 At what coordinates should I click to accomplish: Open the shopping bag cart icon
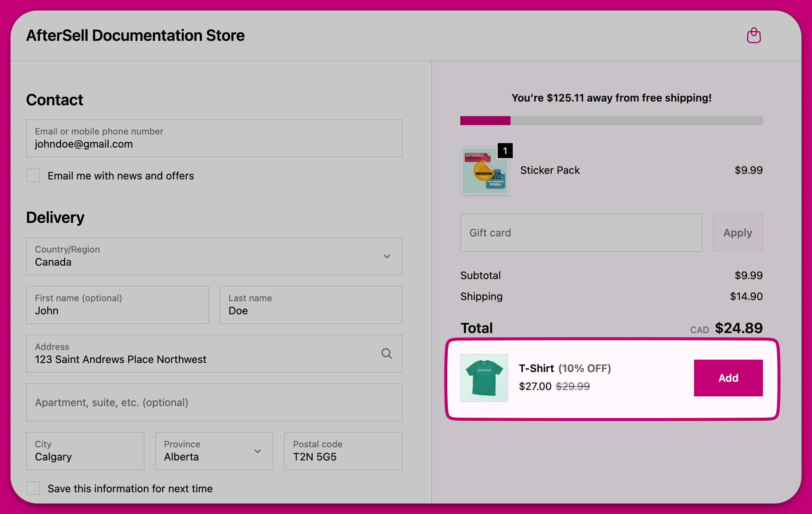point(754,36)
